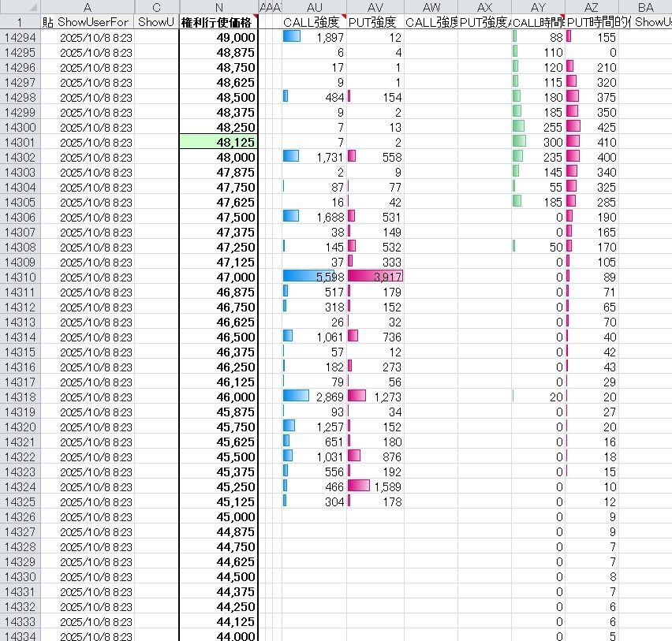This screenshot has width=672, height=641.
Task: Click column N header
Action: [x=218, y=7]
